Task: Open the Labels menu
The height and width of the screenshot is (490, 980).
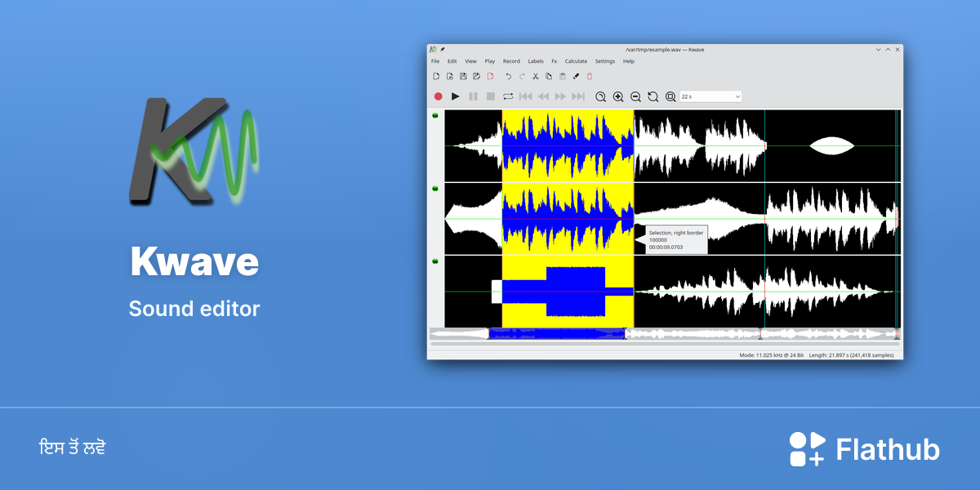Action: point(536,61)
